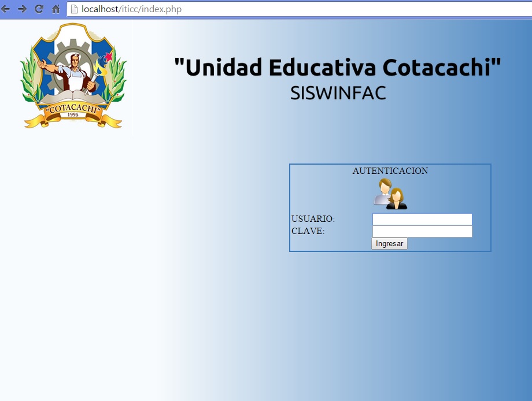Focus the USUARIO input field
This screenshot has width=532, height=401.
[422, 219]
